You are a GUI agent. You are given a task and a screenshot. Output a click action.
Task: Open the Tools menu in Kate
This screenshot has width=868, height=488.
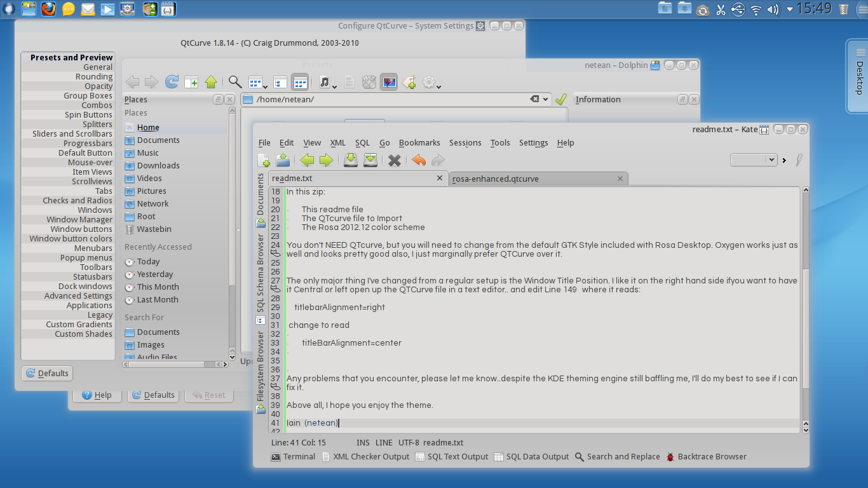(500, 142)
